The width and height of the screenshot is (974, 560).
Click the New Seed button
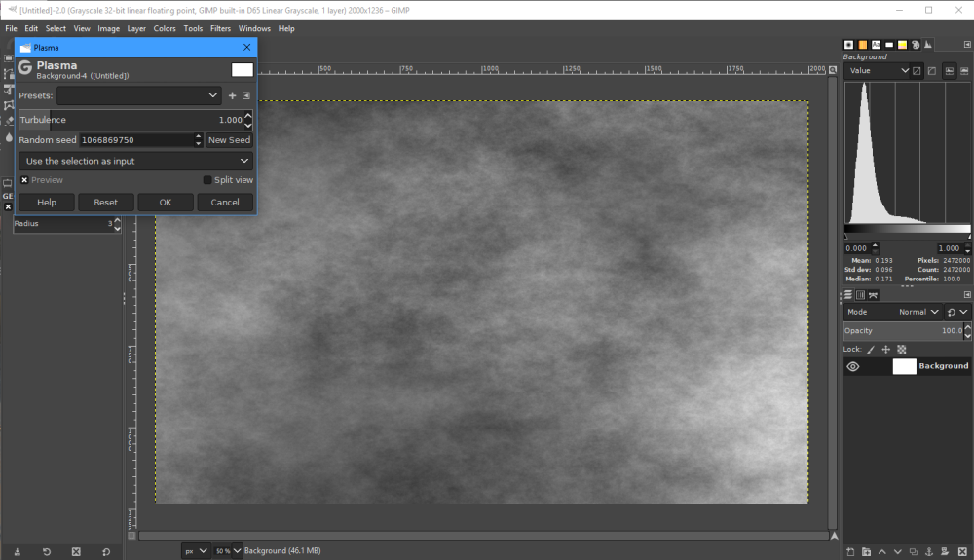point(229,140)
